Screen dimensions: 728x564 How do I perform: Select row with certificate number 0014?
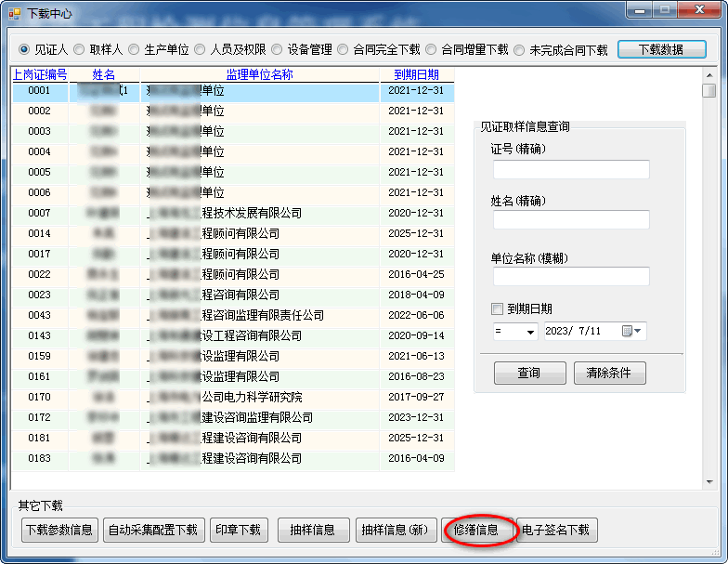tap(233, 234)
